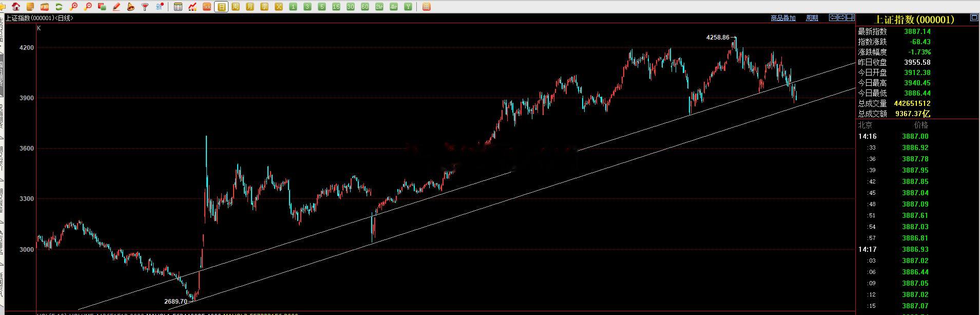Zoom out with the minus magnifier icon
Viewport: 980px width, 315px height.
pyautogui.click(x=88, y=7)
